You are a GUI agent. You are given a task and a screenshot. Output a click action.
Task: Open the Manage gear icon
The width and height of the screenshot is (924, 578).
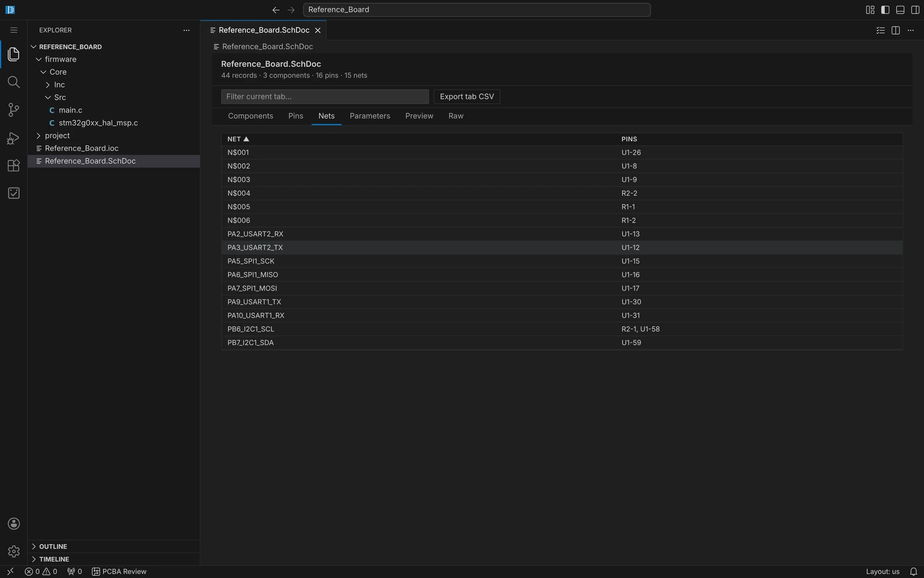pyautogui.click(x=14, y=551)
